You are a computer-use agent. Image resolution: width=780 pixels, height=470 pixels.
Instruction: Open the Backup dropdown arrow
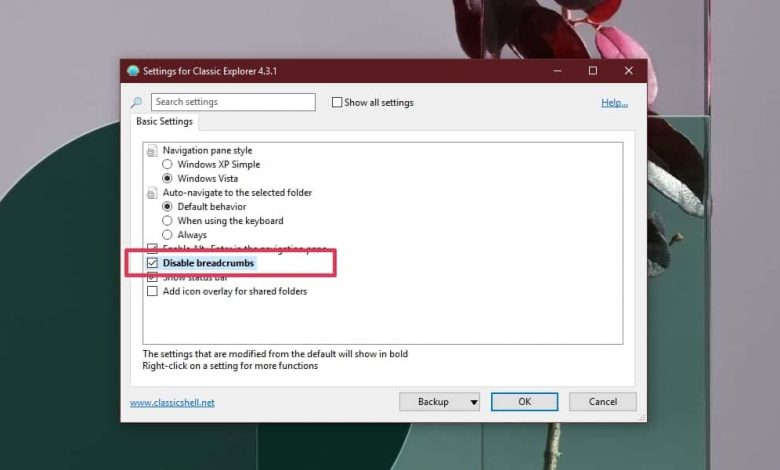pos(474,402)
